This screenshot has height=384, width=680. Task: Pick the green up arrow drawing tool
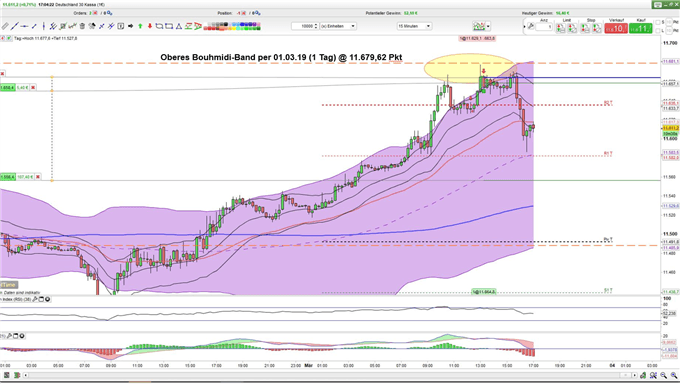[140, 26]
